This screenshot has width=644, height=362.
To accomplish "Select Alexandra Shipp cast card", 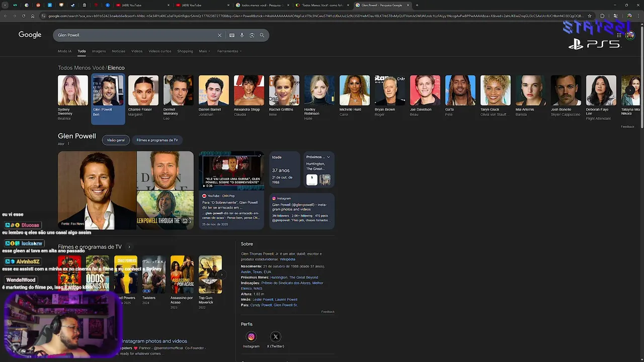I will click(x=249, y=97).
